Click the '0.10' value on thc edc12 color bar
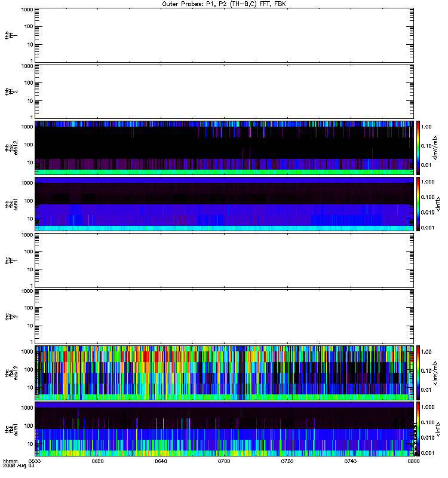The image size is (448, 478). (426, 370)
